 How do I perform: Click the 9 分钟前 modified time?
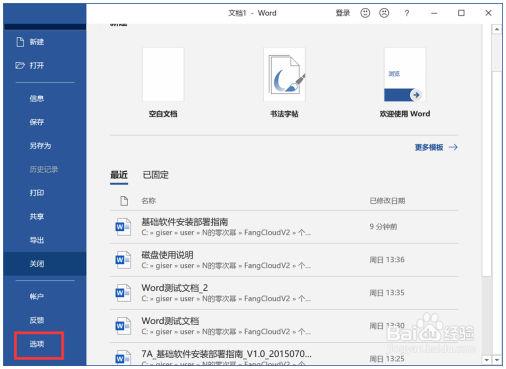[x=383, y=227]
